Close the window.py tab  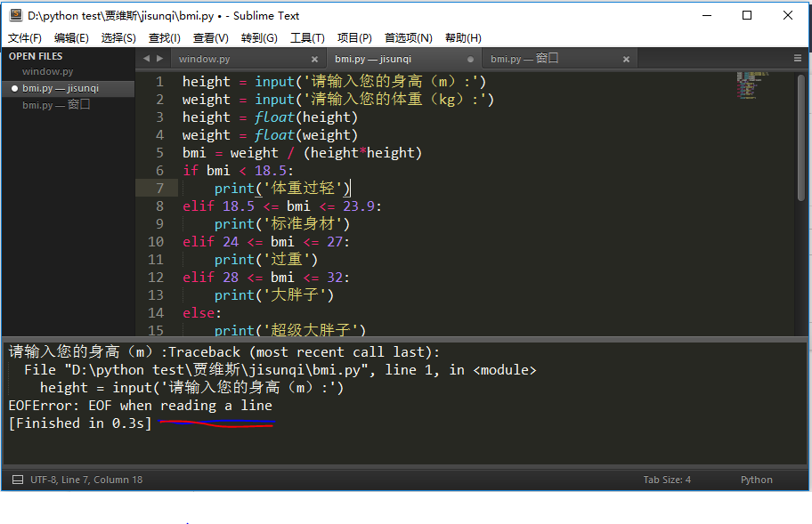coord(314,60)
